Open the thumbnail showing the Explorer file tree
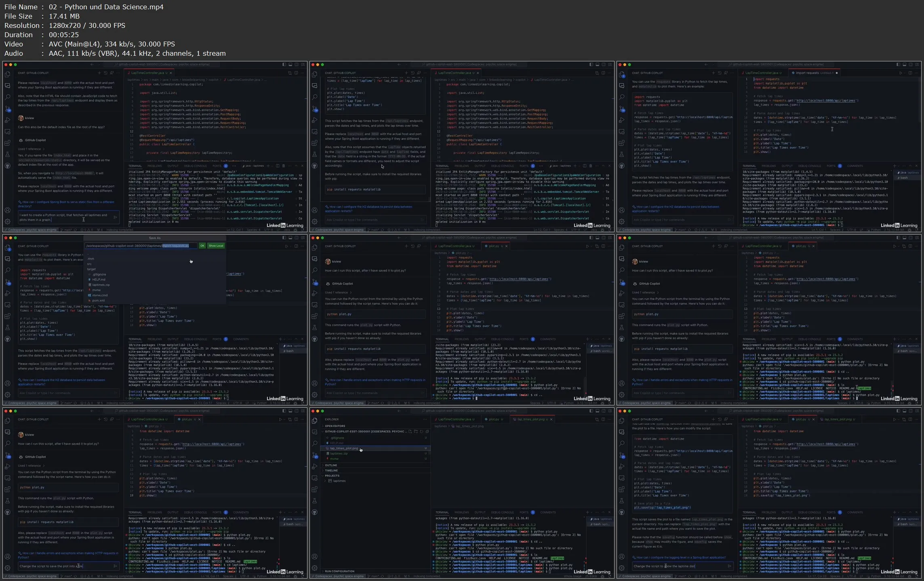The width and height of the screenshot is (924, 581). pos(462,493)
